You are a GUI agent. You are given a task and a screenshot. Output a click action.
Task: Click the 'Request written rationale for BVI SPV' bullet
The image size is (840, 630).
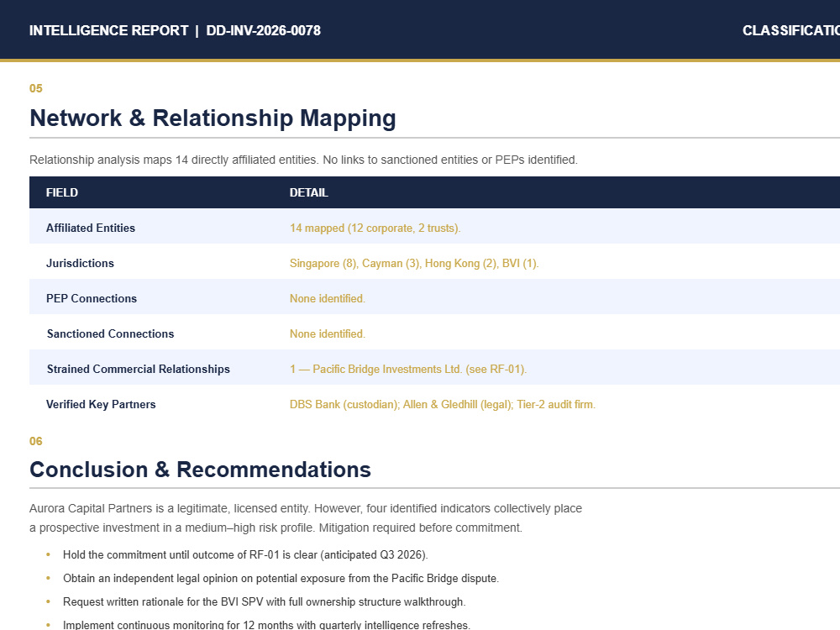tap(264, 601)
